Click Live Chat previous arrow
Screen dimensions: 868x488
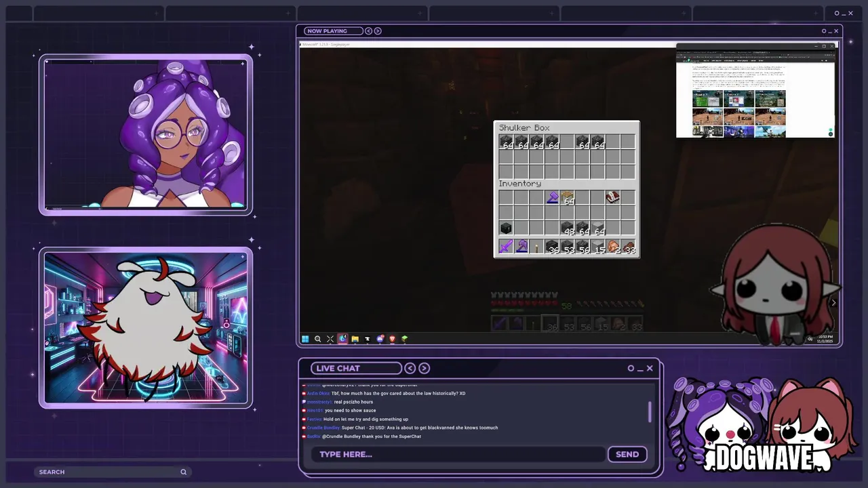(x=410, y=368)
